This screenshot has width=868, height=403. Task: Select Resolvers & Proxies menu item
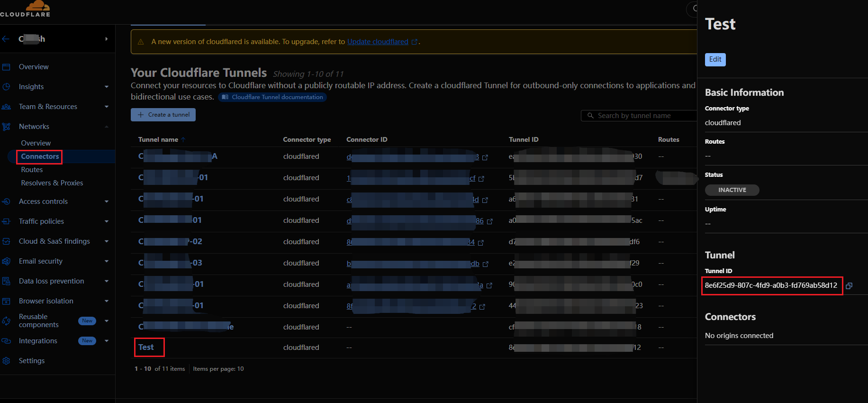(52, 183)
